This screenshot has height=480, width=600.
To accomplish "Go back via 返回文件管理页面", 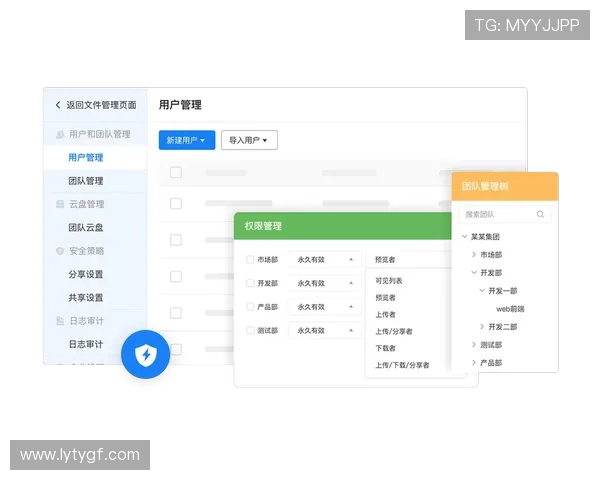I will point(101,105).
